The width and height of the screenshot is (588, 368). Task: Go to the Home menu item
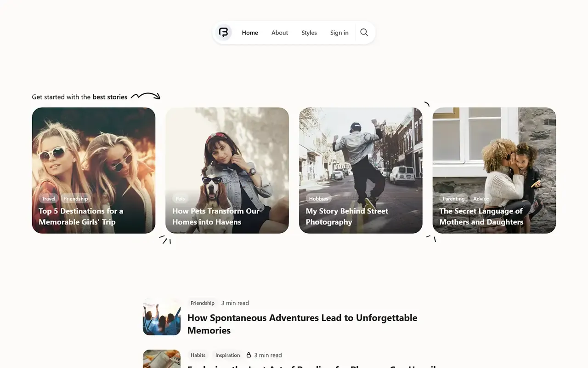250,33
